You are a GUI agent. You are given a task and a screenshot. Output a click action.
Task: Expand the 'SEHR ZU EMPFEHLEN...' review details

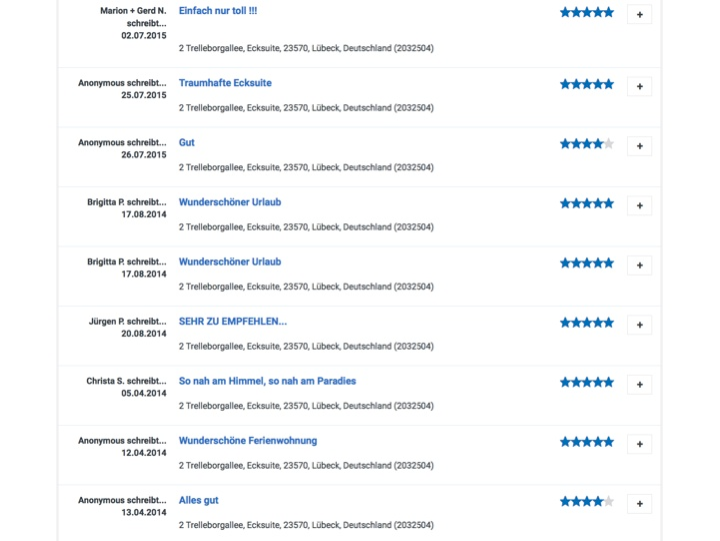(x=640, y=325)
